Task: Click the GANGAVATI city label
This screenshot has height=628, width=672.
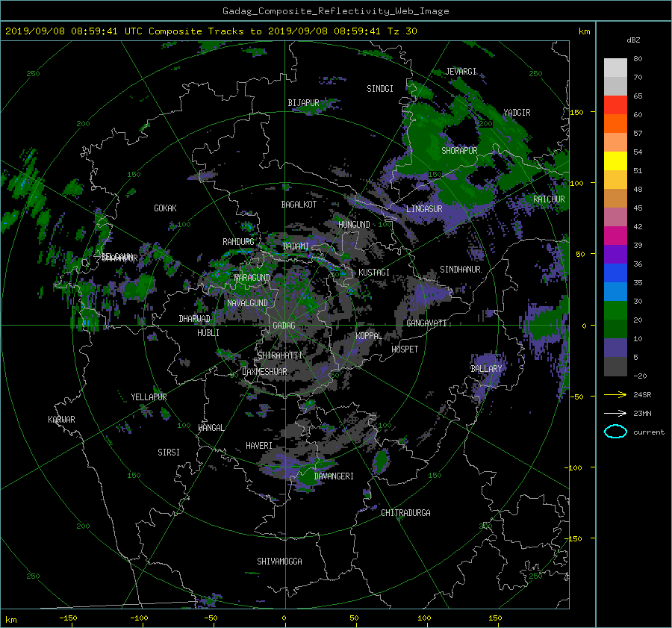Action: point(426,323)
